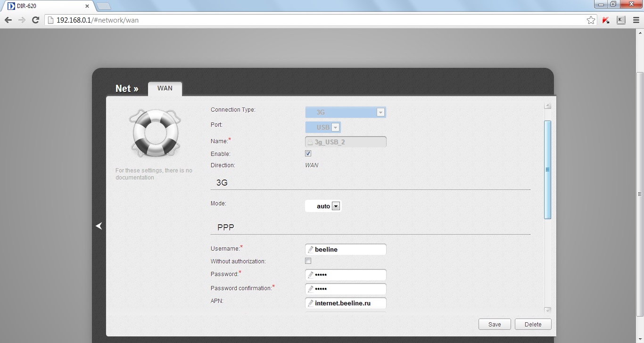Click the Username field containing beeline

346,249
